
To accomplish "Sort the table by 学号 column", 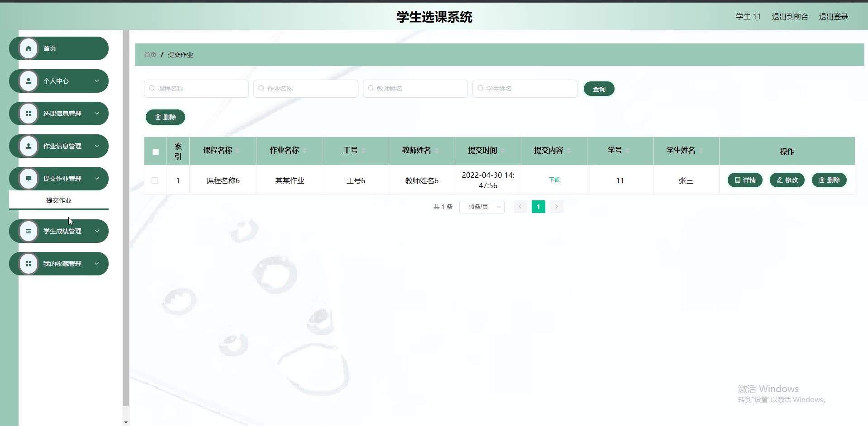I will coord(628,151).
